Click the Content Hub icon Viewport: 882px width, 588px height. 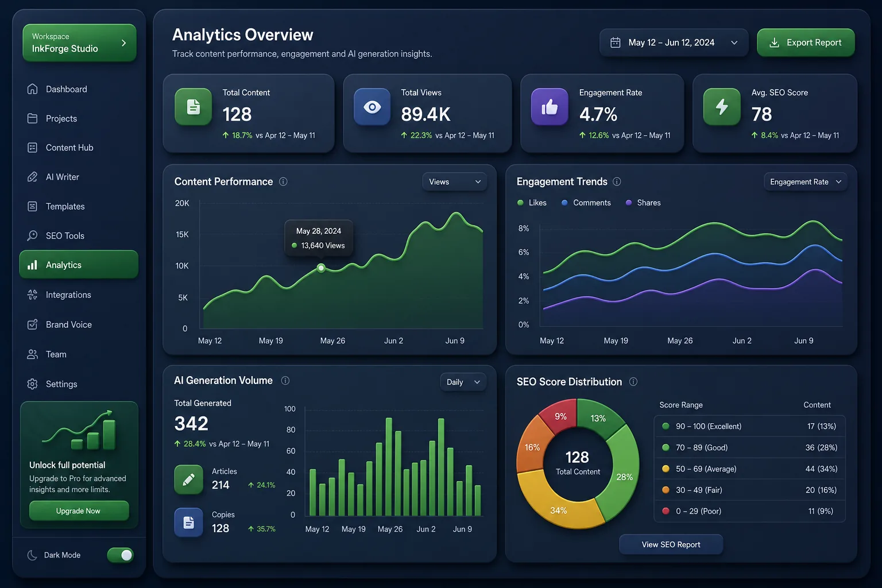click(32, 148)
